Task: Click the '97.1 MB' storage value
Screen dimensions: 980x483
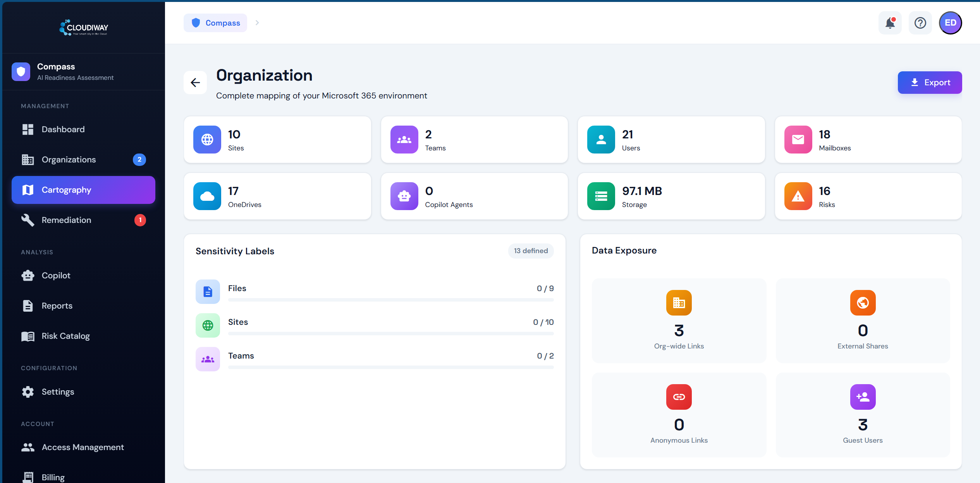Action: coord(642,191)
